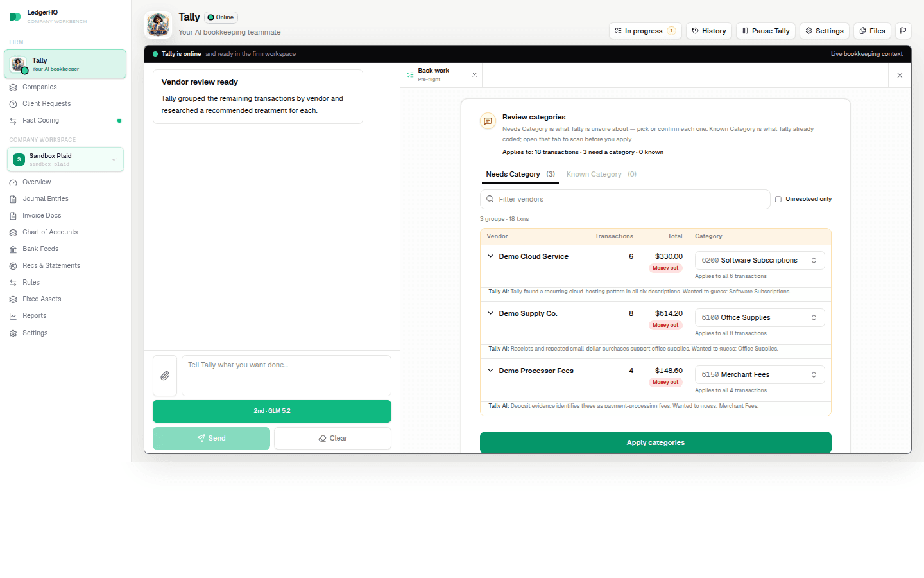Screen dimensions: 924x578
Task: Click the $614.20 total
Action: point(669,313)
